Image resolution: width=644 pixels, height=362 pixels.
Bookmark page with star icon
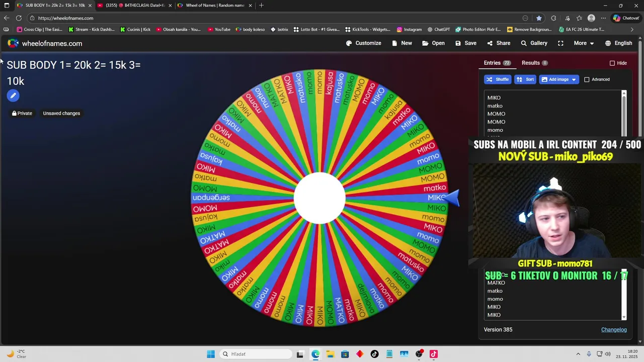click(x=539, y=18)
